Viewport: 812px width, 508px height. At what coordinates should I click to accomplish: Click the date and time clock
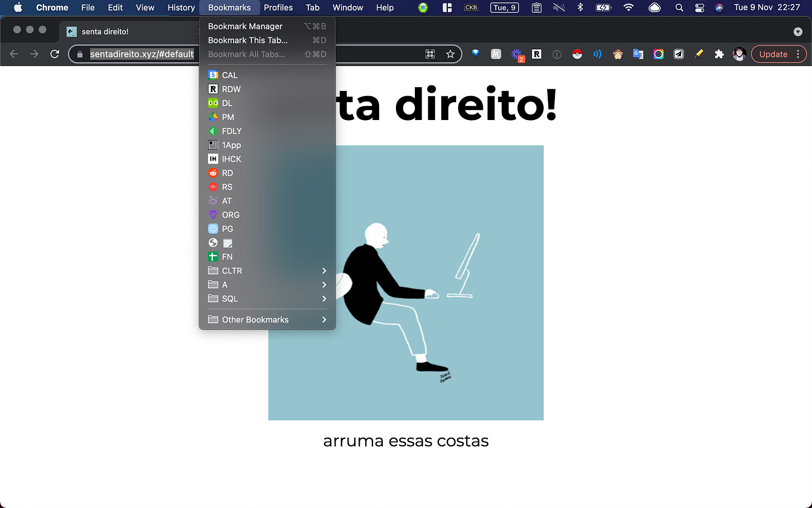point(767,7)
